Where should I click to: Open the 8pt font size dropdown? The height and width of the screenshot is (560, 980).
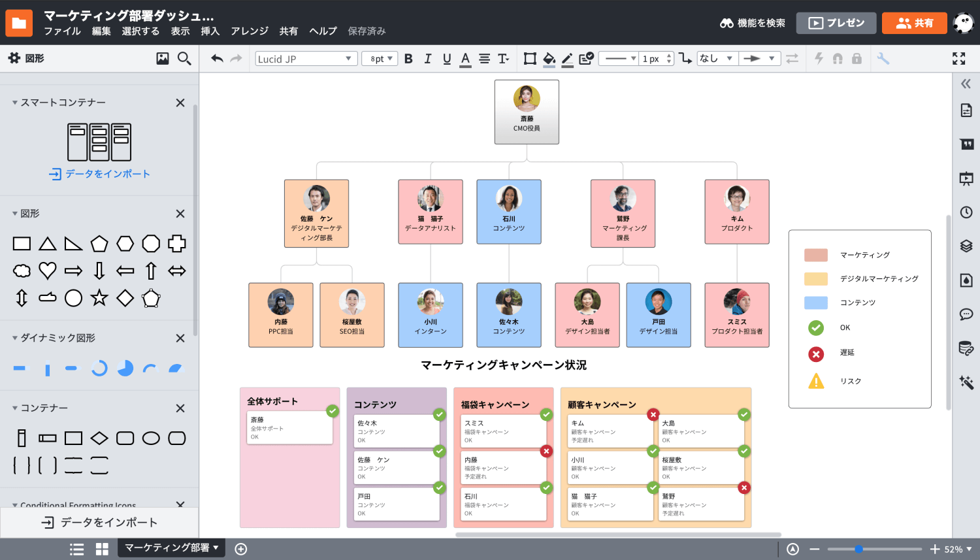tap(380, 58)
